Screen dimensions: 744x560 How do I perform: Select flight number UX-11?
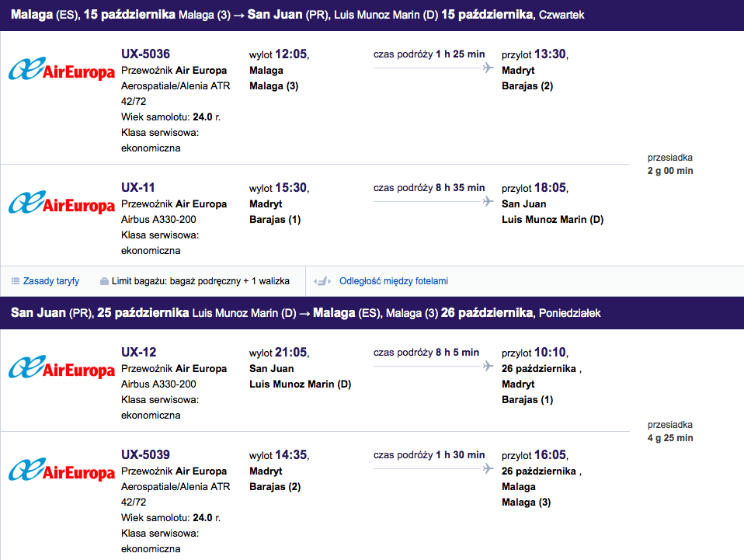(137, 187)
